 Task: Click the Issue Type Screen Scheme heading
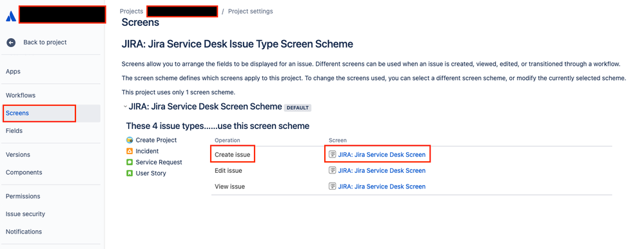[237, 44]
